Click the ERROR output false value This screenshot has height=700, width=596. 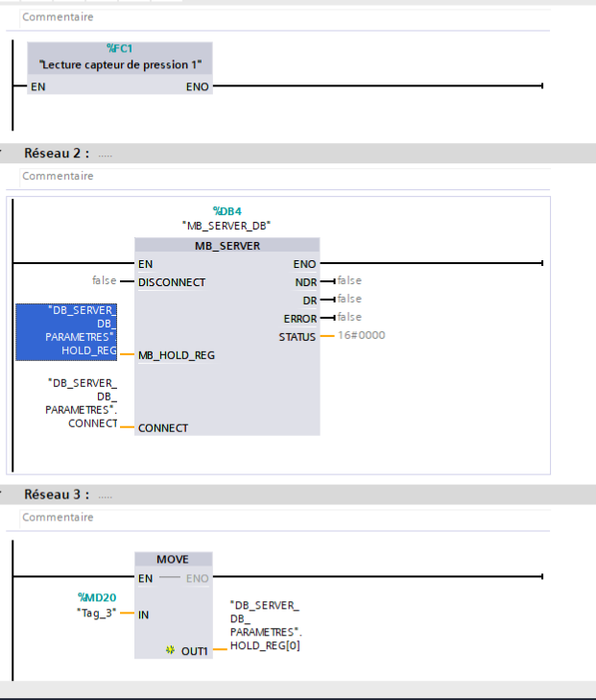click(x=349, y=317)
